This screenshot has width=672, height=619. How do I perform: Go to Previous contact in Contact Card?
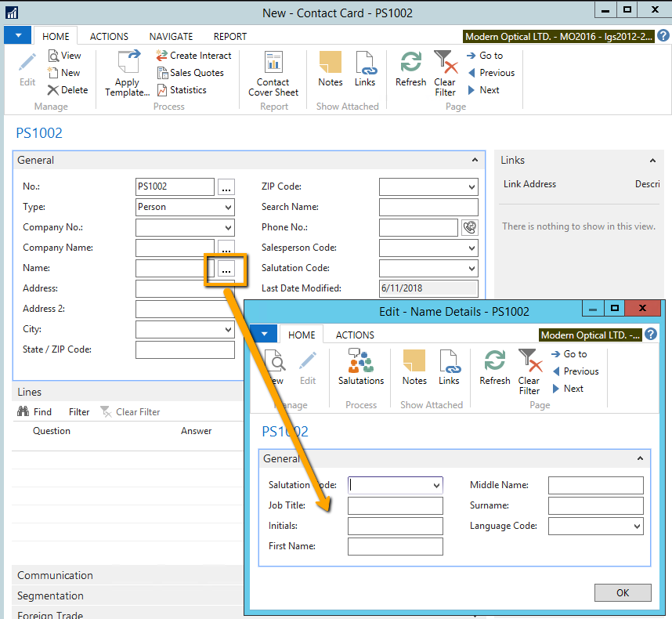point(491,73)
